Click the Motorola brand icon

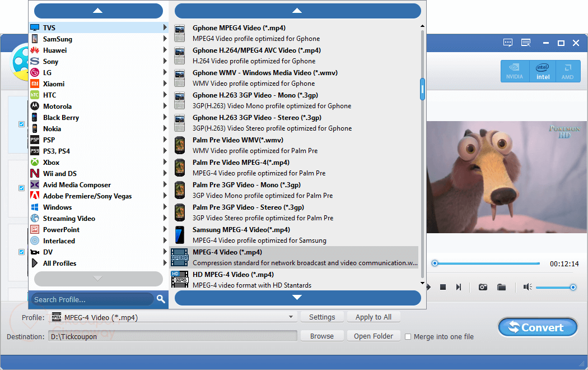[x=35, y=106]
